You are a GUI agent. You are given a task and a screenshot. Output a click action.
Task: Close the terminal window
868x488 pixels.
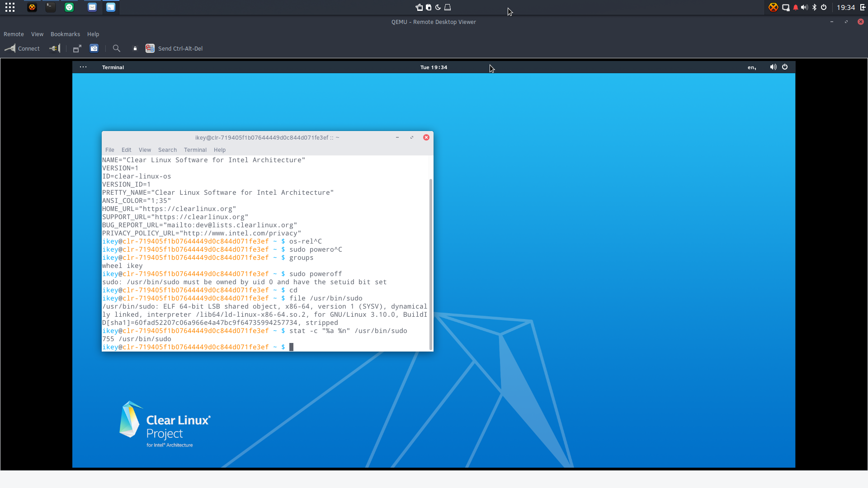click(x=426, y=137)
